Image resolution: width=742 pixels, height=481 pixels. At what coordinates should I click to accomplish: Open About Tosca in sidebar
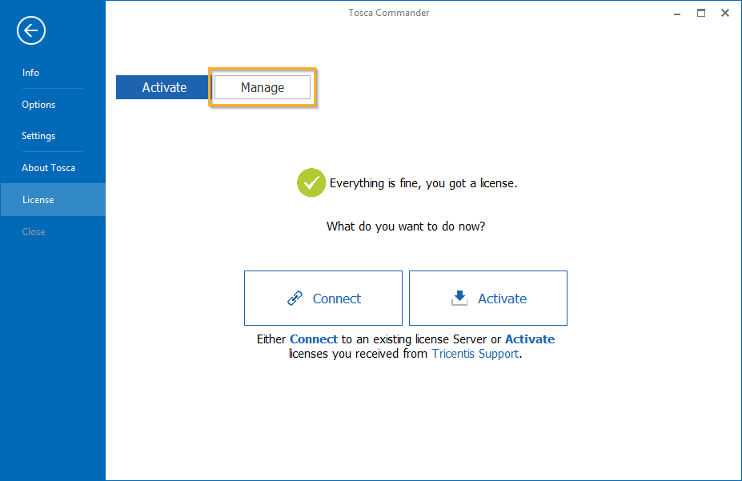tap(48, 168)
